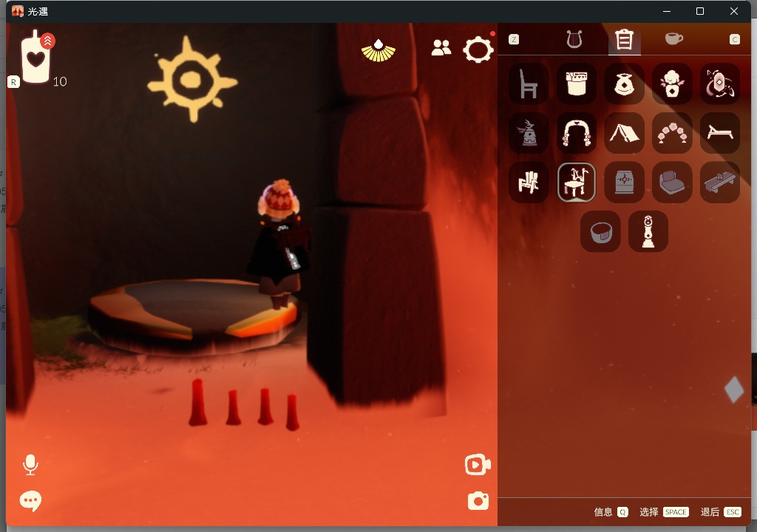The height and width of the screenshot is (532, 757).
Task: Select the greyed bell tower with flag prop
Action: pyautogui.click(x=528, y=133)
